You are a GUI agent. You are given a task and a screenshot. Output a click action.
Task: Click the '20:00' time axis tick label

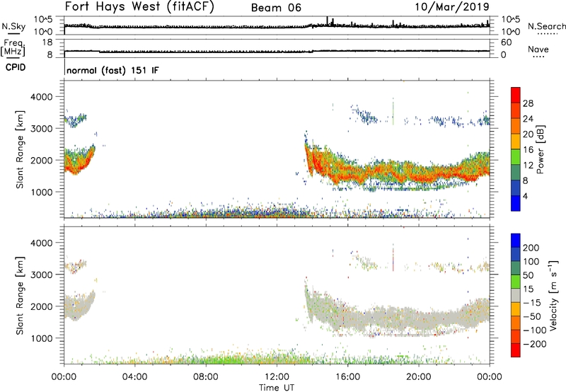pyautogui.click(x=419, y=377)
